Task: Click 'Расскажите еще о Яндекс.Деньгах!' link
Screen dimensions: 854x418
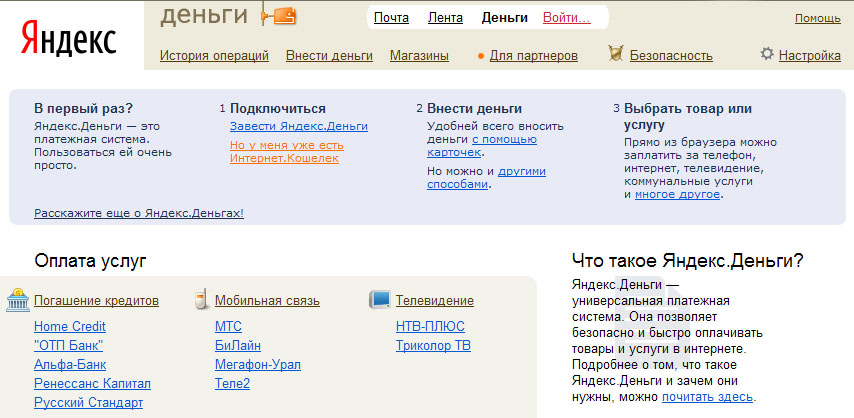Action: tap(139, 214)
